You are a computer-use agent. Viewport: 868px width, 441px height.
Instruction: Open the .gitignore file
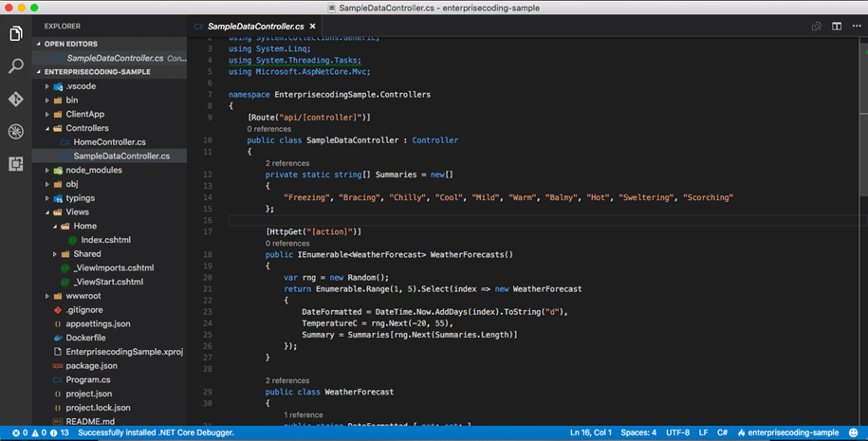pyautogui.click(x=110, y=310)
